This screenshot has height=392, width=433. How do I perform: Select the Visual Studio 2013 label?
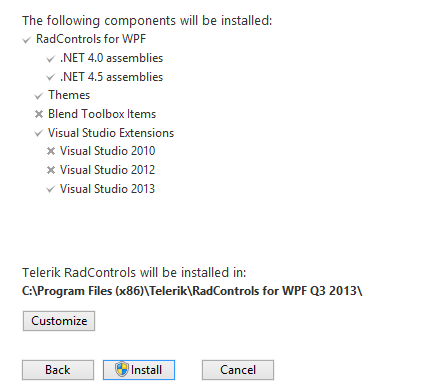107,189
